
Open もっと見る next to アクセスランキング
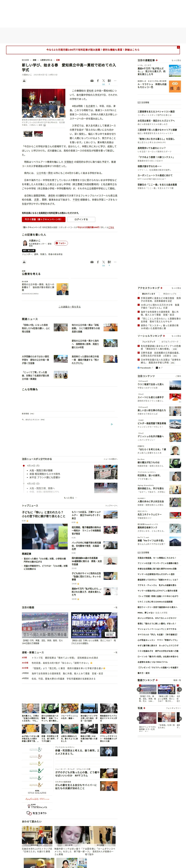click(176, 288)
